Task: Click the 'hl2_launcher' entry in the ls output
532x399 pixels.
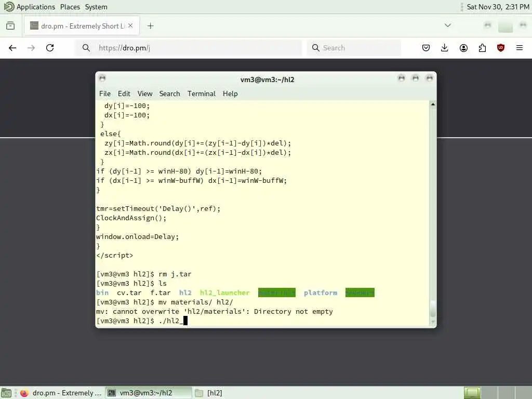Action: tap(224, 293)
